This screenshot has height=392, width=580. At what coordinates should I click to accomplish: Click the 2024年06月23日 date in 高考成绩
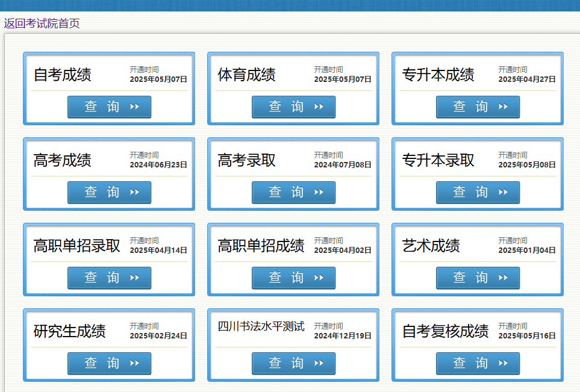pos(158,165)
